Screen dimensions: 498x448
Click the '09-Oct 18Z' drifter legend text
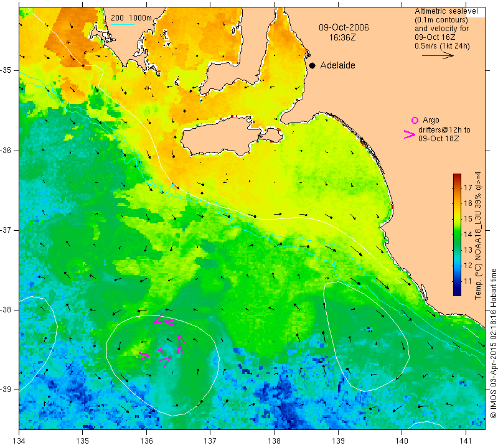[439, 138]
